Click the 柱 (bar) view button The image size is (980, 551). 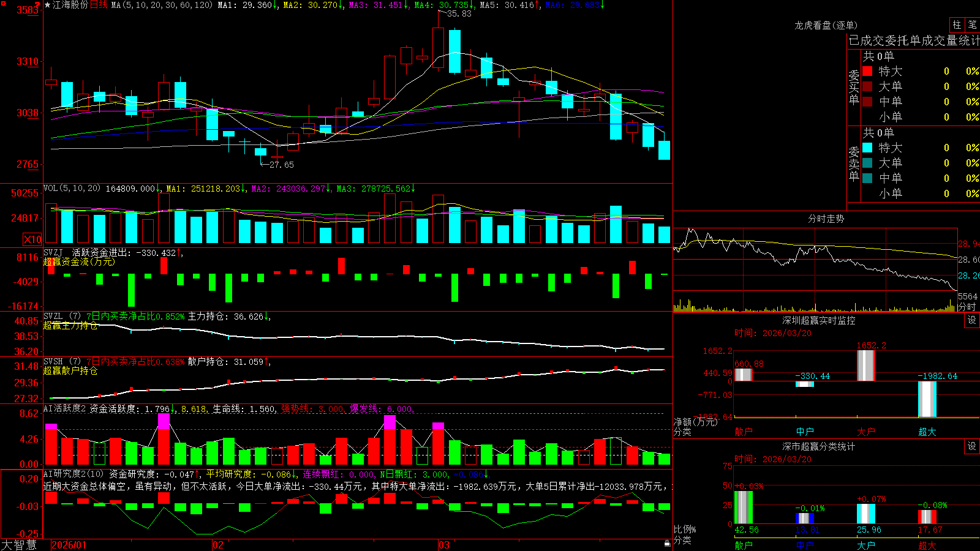pyautogui.click(x=957, y=25)
